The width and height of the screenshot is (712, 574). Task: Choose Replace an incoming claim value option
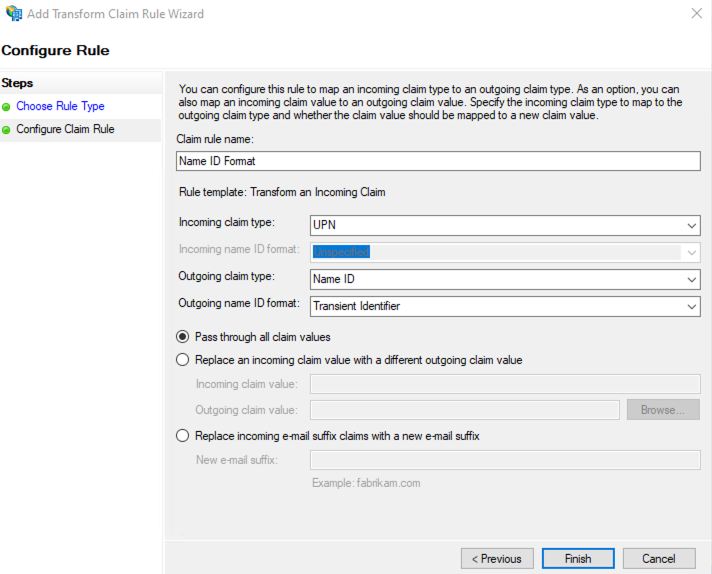[182, 360]
